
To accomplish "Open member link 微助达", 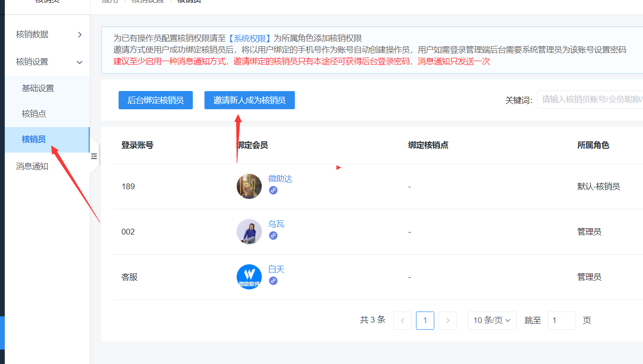I will click(280, 179).
